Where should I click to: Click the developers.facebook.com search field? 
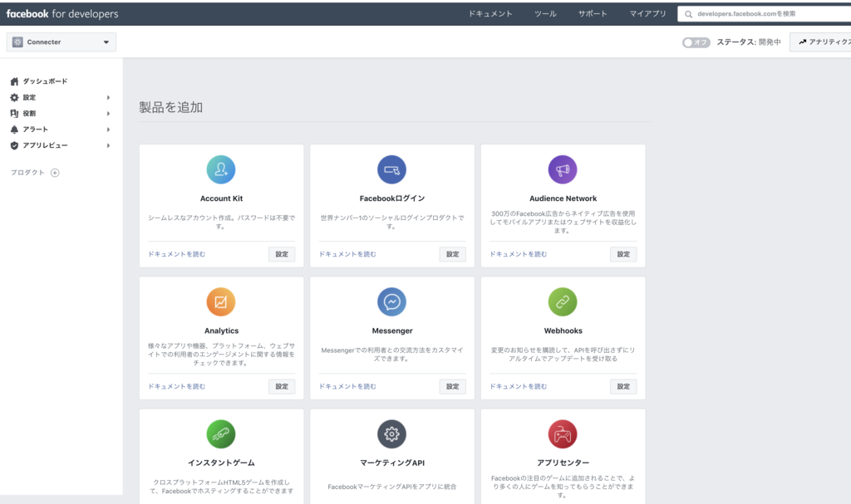tap(765, 14)
